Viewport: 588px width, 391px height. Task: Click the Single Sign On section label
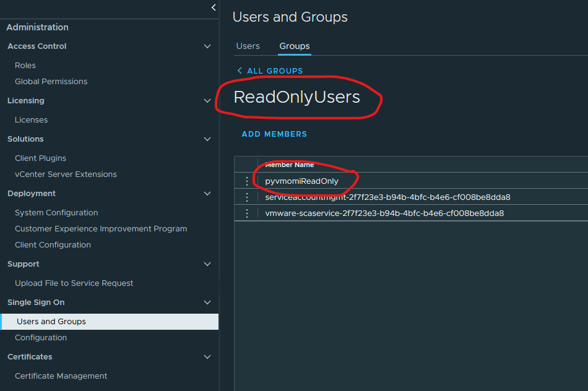point(36,302)
